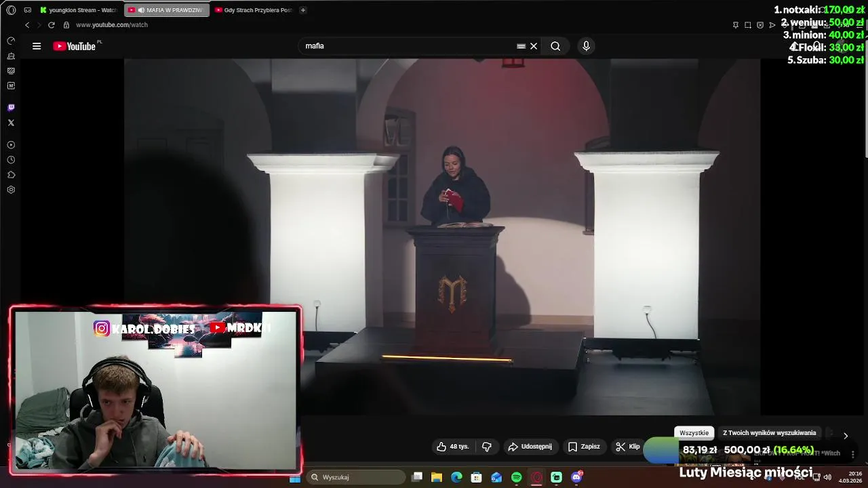Run the YouTube search magnifier button

(555, 46)
